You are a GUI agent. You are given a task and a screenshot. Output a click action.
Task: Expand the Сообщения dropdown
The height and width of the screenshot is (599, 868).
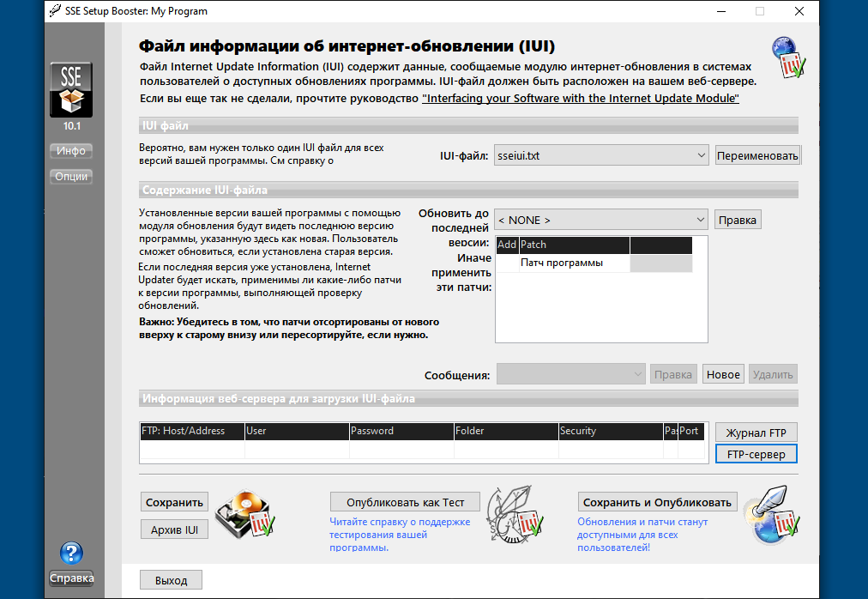tap(570, 374)
